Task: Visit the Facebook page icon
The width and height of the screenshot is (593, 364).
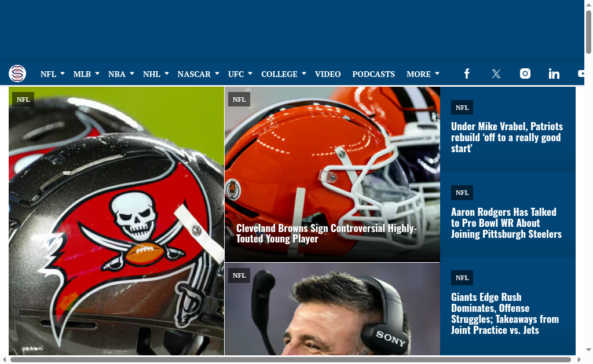Action: tap(467, 73)
